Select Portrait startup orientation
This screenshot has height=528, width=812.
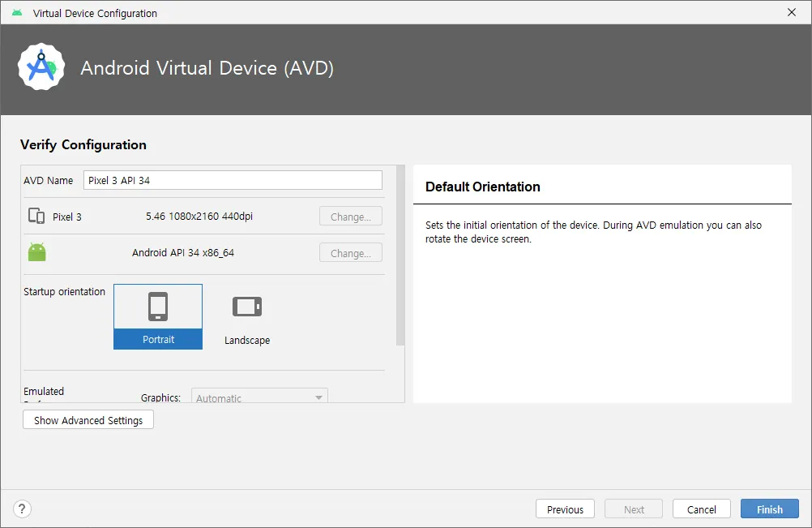(x=158, y=316)
